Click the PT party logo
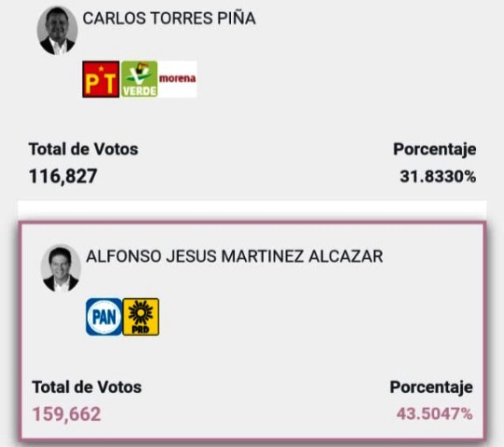 click(101, 79)
